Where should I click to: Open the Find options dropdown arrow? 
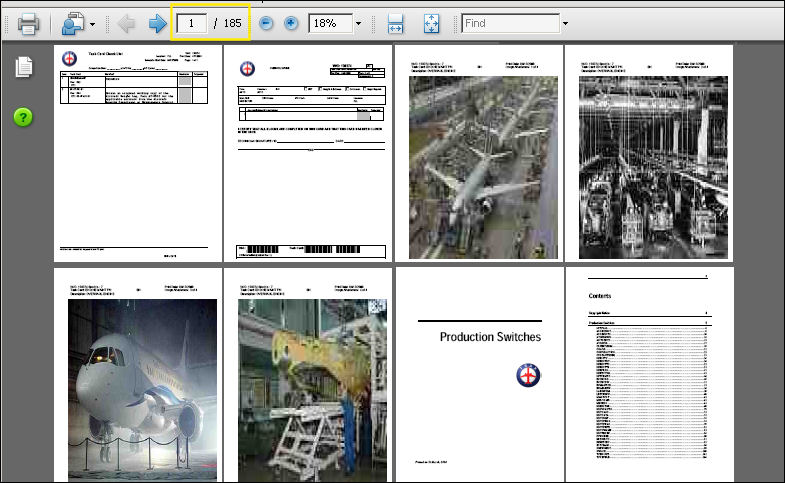click(x=565, y=24)
